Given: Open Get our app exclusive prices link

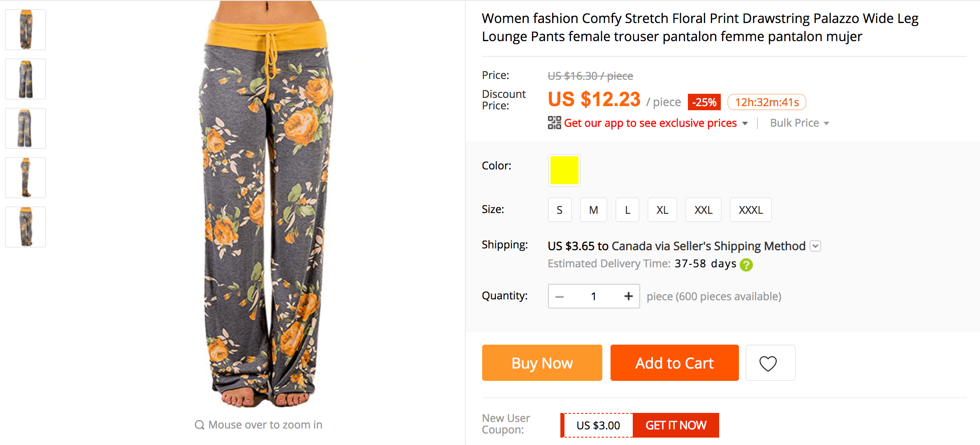Looking at the screenshot, I should (650, 123).
